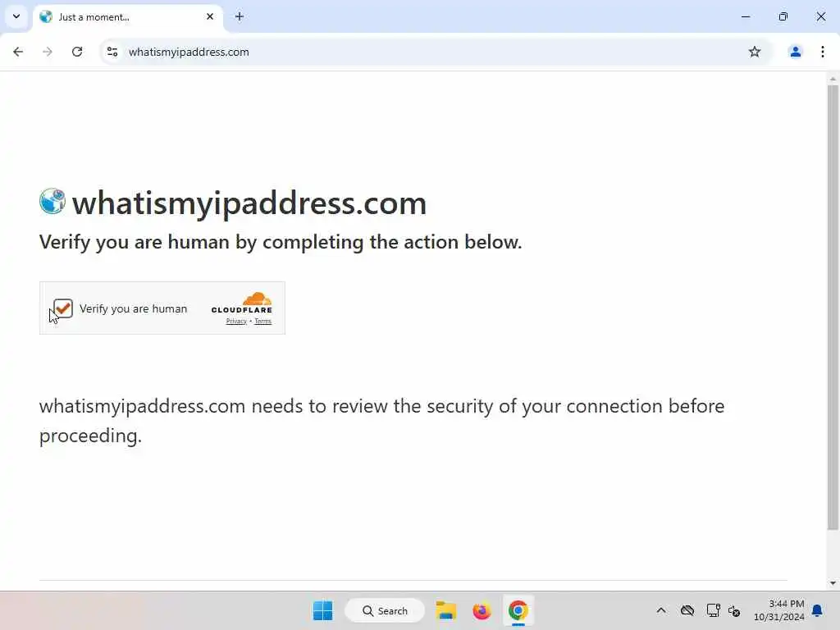Check the Verify you are human box
The height and width of the screenshot is (630, 840).
[x=63, y=308]
